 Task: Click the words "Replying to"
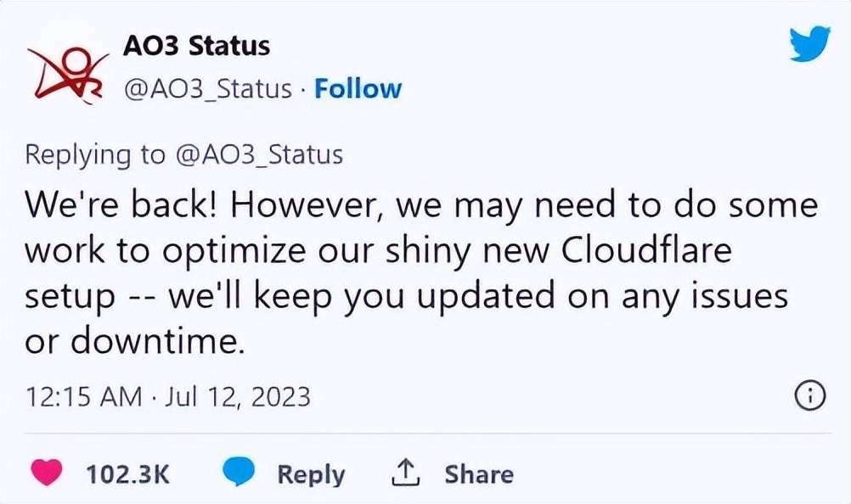click(x=93, y=154)
